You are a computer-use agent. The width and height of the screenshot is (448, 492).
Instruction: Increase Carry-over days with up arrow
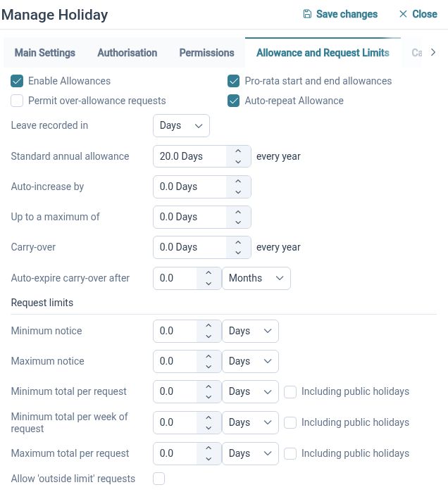(x=238, y=242)
